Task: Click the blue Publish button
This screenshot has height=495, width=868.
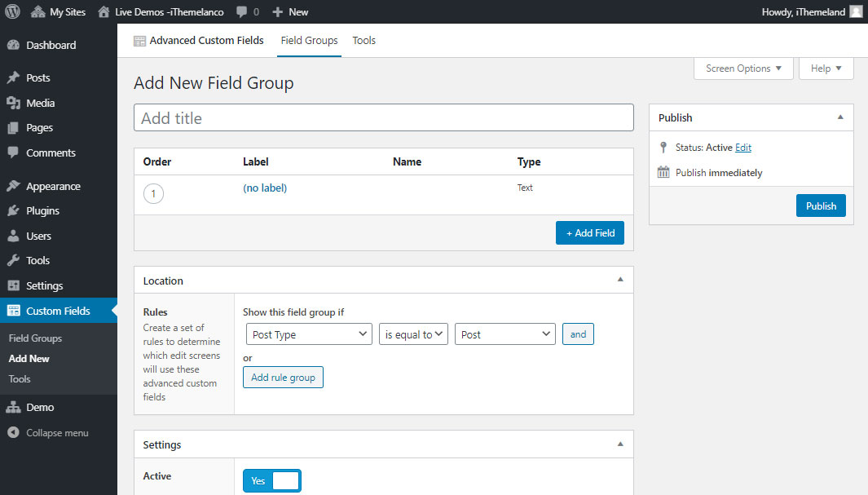Action: pos(821,206)
